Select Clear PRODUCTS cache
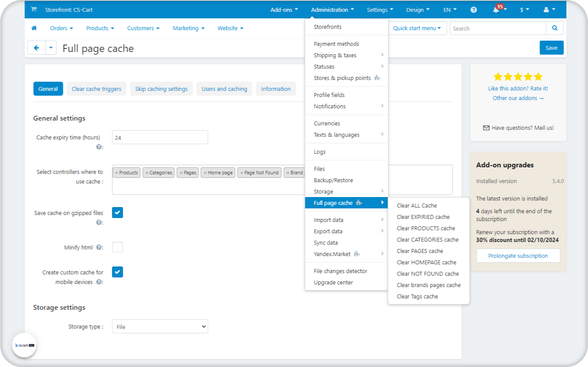The width and height of the screenshot is (588, 367). coord(429,228)
